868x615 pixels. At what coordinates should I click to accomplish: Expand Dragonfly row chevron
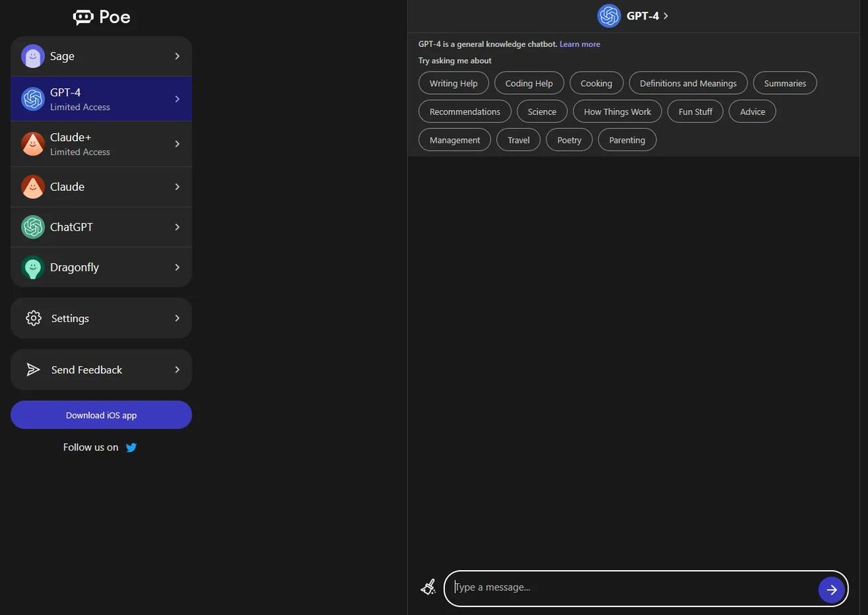[x=177, y=268]
